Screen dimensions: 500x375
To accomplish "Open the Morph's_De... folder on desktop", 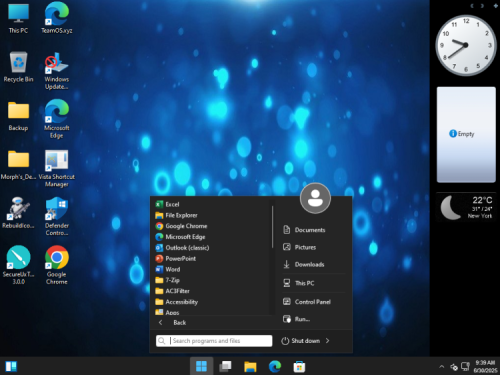I will pos(18,165).
